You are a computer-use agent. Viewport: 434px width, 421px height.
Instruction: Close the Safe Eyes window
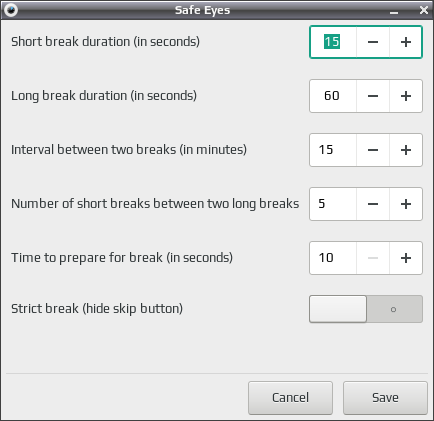pos(424,10)
